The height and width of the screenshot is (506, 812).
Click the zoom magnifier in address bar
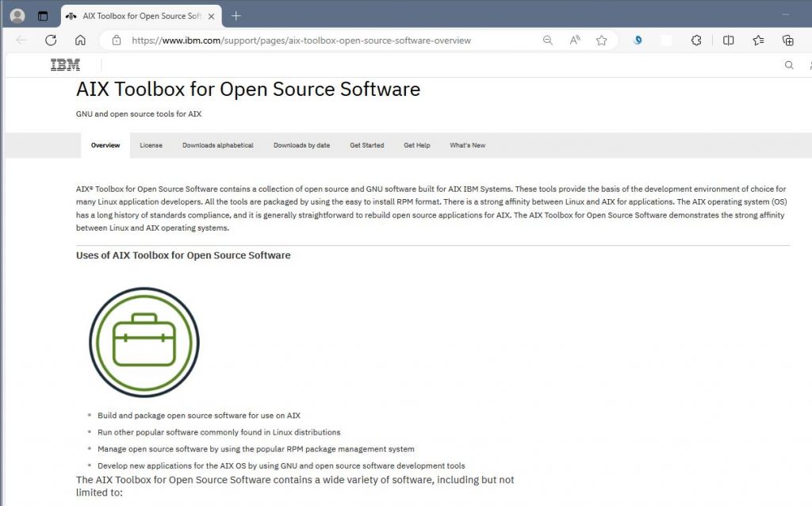(547, 40)
